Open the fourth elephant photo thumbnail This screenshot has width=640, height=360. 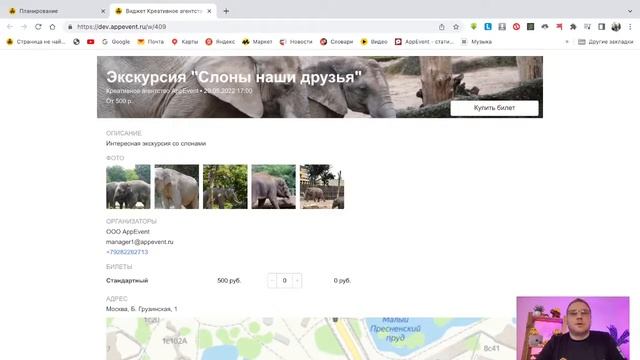[273, 187]
